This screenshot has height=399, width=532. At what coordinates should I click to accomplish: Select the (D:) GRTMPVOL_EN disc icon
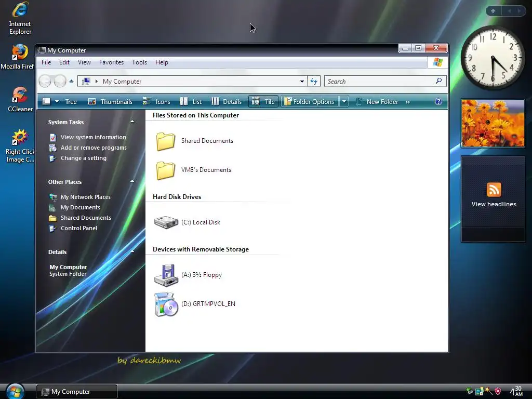click(x=166, y=304)
